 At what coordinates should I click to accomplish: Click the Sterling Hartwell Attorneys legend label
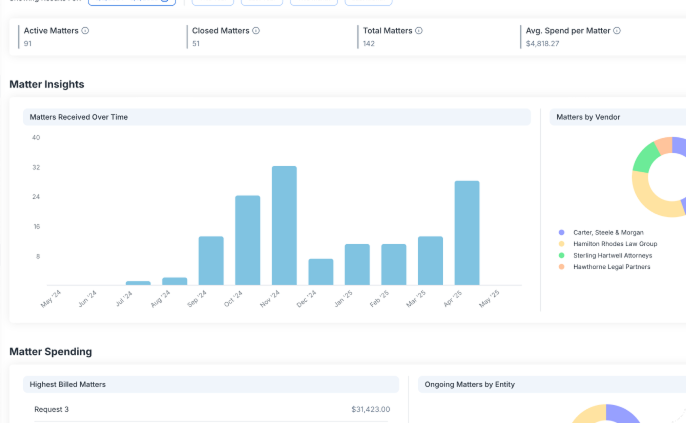612,255
